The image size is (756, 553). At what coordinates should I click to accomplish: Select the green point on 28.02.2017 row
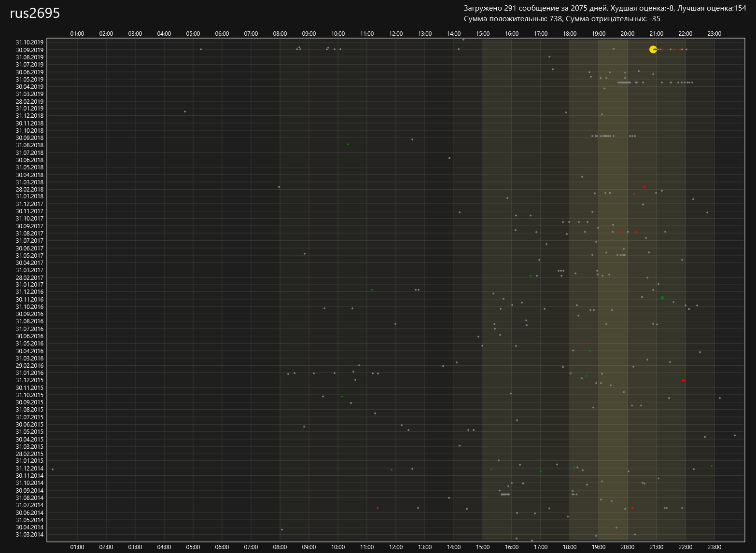pyautogui.click(x=531, y=276)
